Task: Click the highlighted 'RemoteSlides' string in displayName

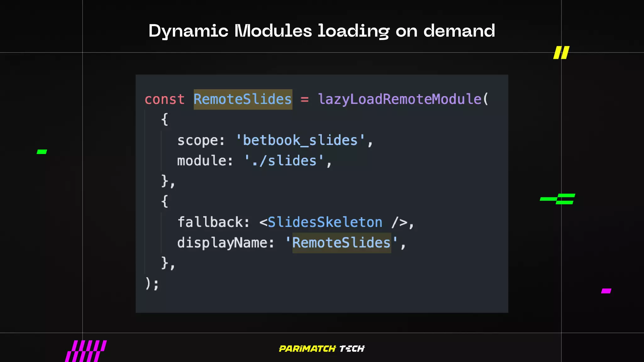Action: coord(341,243)
